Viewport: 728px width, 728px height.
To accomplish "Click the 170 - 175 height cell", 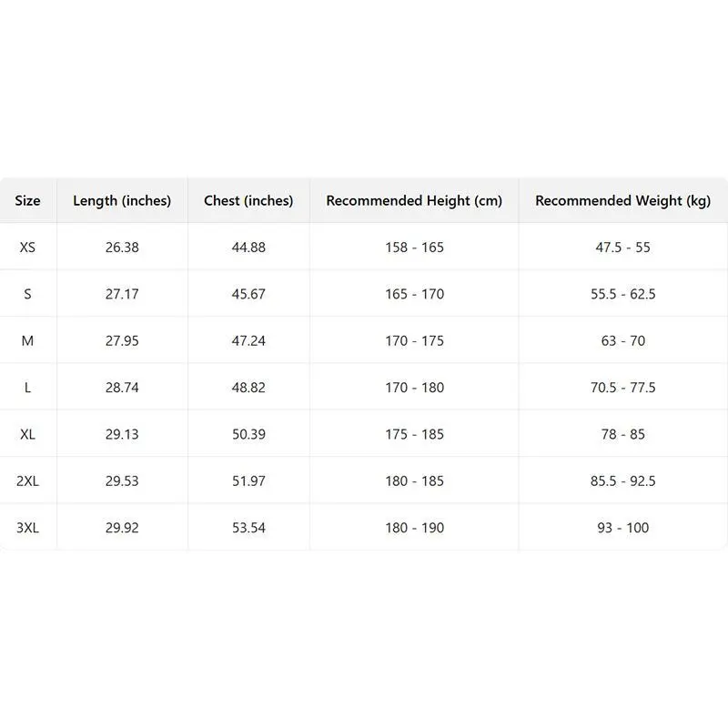I will (x=414, y=340).
